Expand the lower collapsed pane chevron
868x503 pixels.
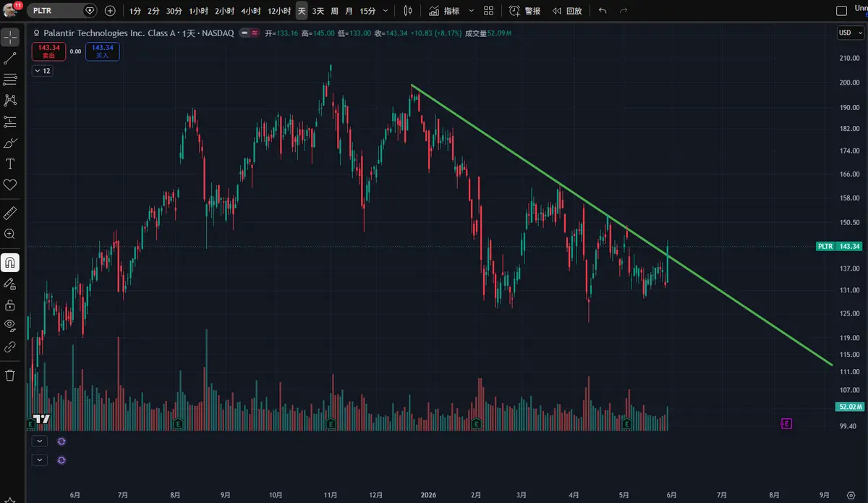[x=39, y=460]
